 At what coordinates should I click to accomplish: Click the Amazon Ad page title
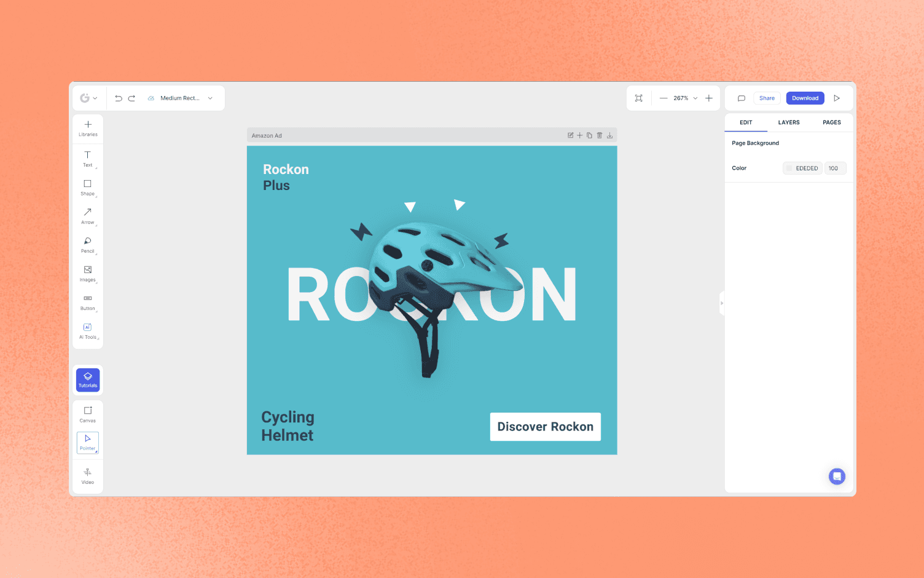tap(267, 136)
